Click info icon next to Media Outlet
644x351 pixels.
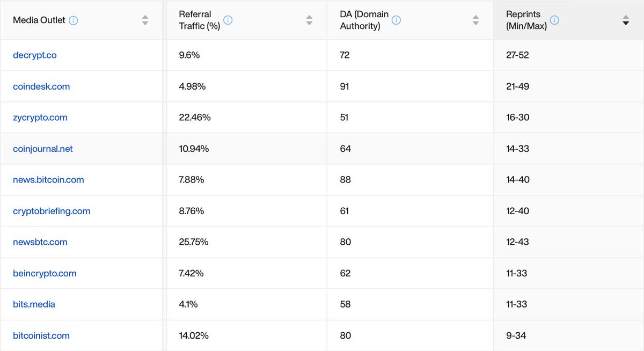(x=74, y=20)
